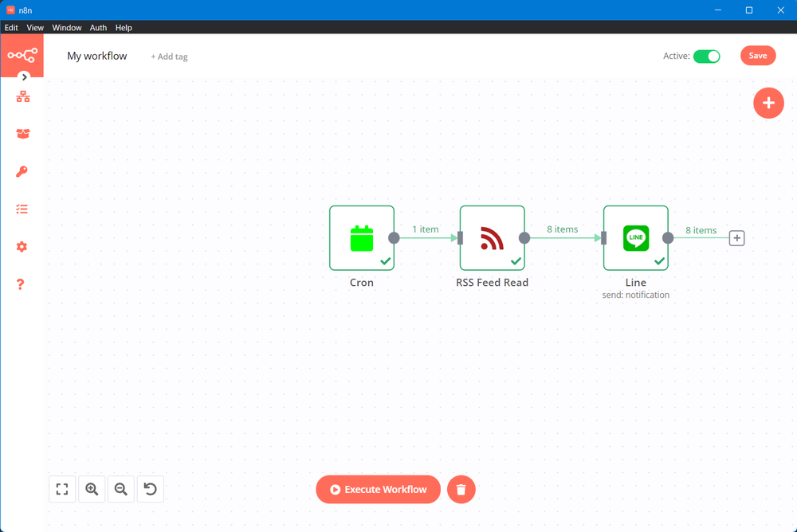Image resolution: width=797 pixels, height=532 pixels.
Task: Zoom in on the canvas
Action: (x=92, y=489)
